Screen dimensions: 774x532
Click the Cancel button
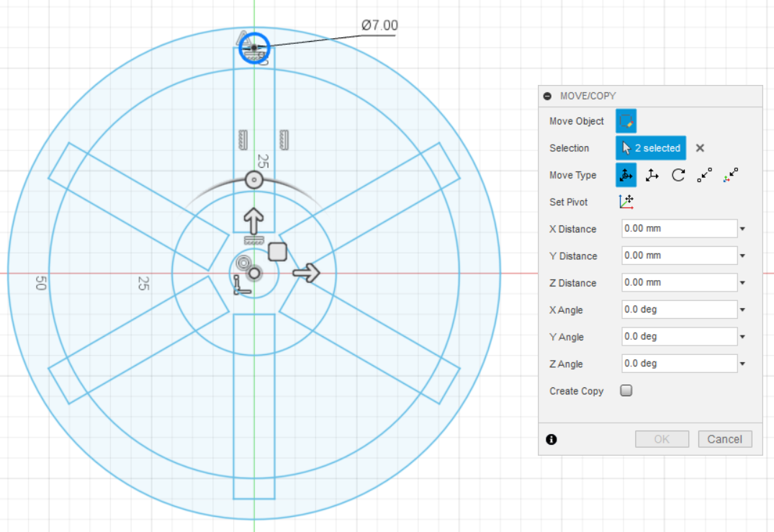click(x=724, y=439)
